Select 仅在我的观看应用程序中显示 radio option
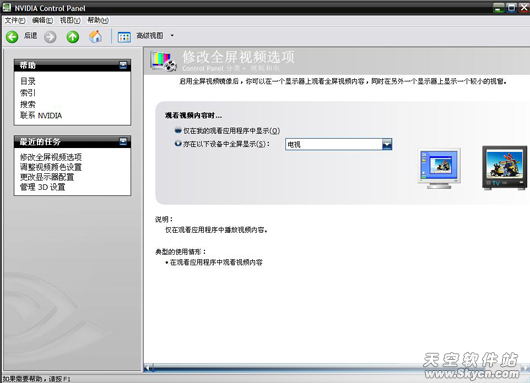 (178, 130)
